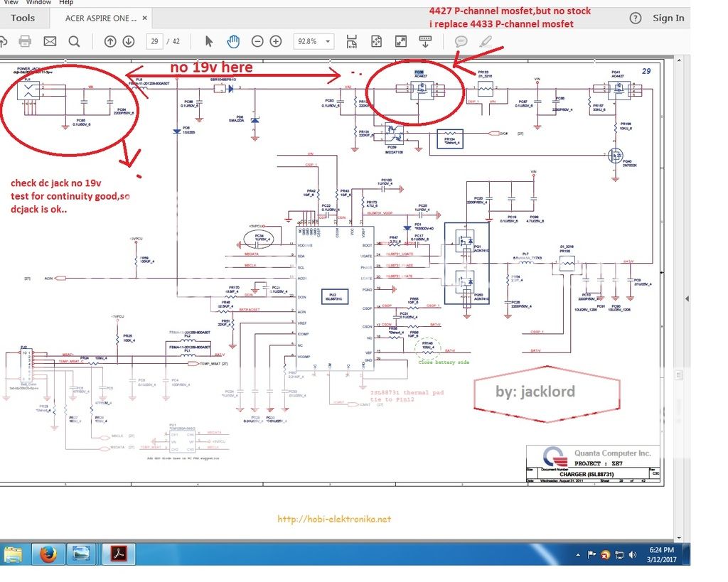This screenshot has height=582, width=728.
Task: Open Firefox from the taskbar
Action: point(48,554)
